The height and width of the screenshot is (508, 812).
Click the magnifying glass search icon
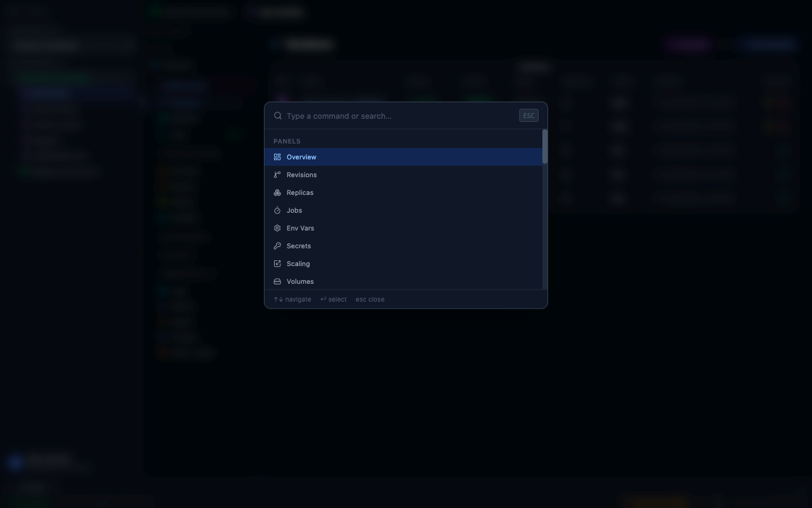point(277,116)
